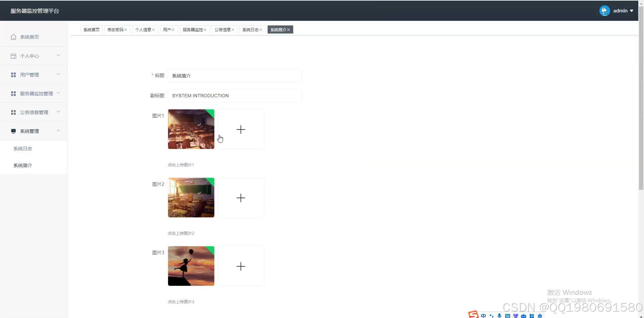Click the 个人中心 menu label
Screen dimensions: 644x318
coord(30,56)
